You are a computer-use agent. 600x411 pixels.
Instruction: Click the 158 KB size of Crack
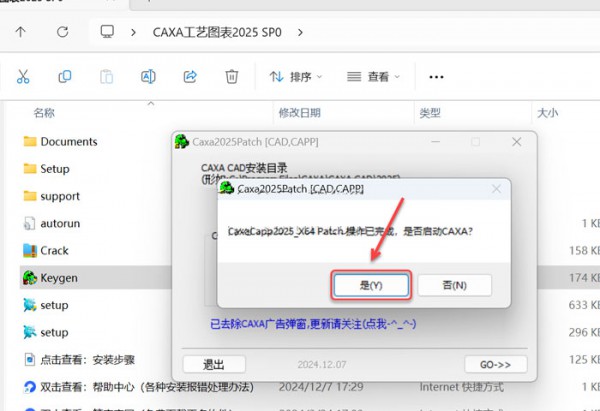[x=584, y=251]
